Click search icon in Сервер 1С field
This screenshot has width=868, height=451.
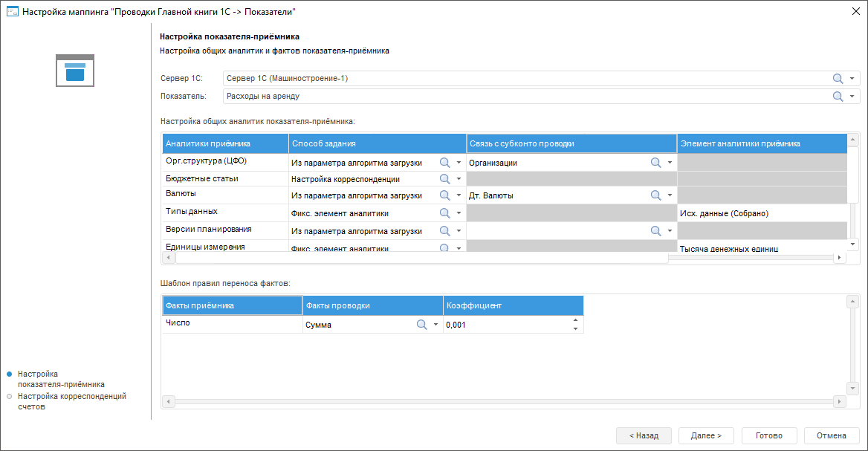click(x=838, y=79)
